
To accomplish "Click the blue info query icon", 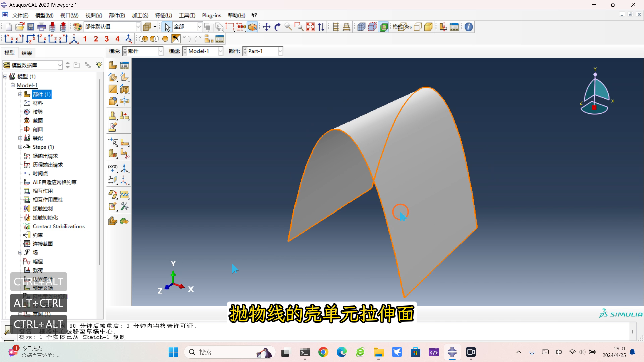I will (x=469, y=27).
